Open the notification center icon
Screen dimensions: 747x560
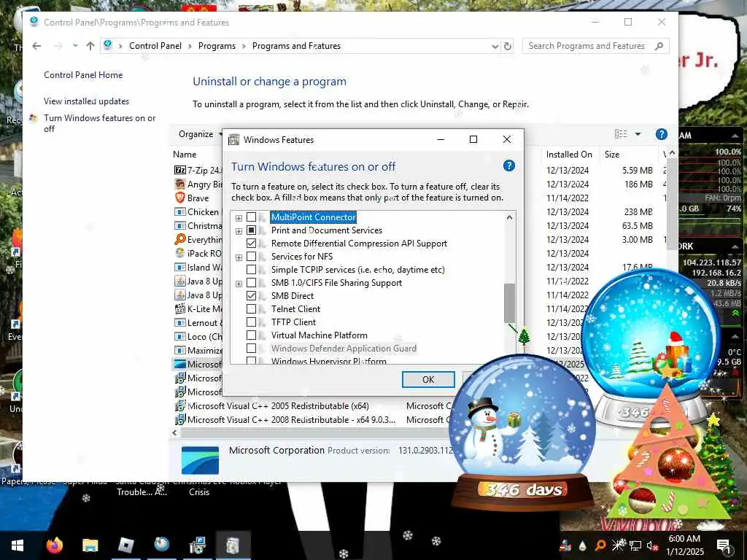point(724,545)
